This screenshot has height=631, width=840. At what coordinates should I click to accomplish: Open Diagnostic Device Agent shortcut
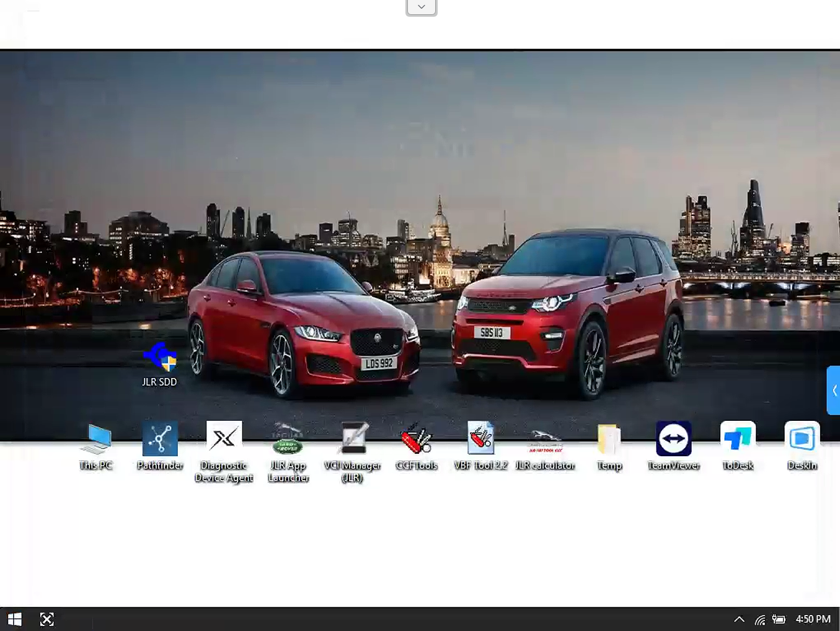point(224,452)
